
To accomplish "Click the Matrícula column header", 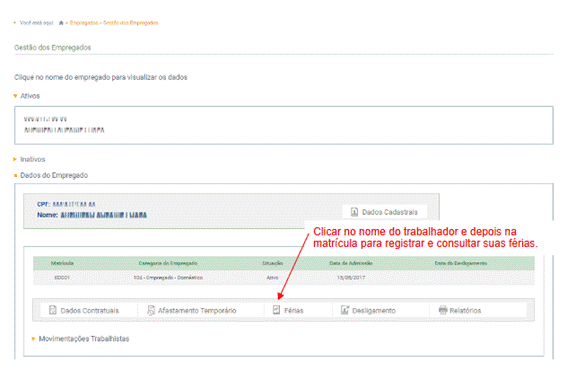I will (x=62, y=263).
